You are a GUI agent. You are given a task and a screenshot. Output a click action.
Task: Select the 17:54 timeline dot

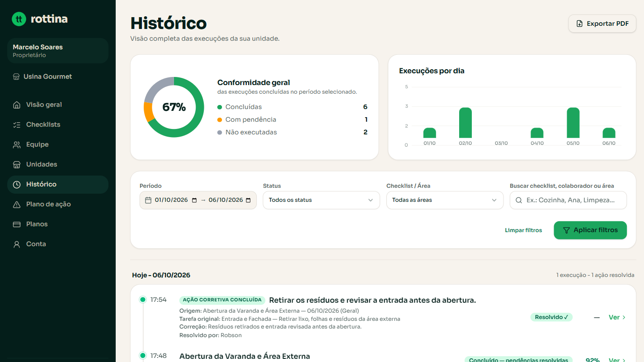click(143, 300)
